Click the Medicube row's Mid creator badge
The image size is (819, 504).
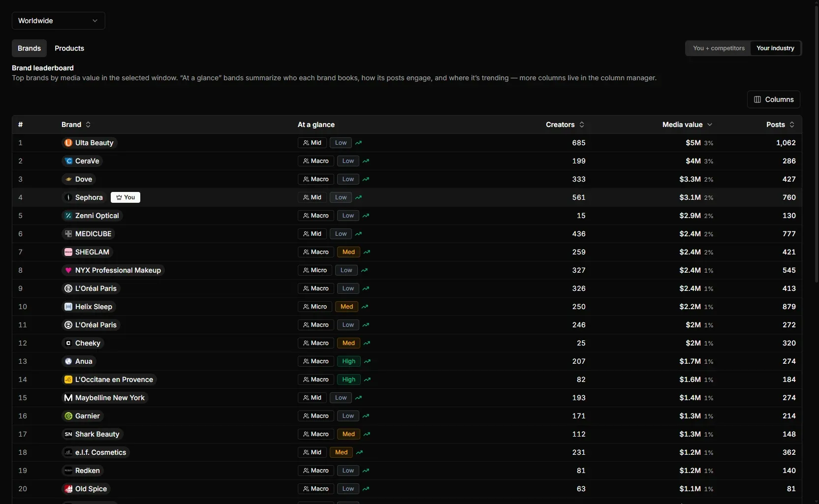click(x=312, y=234)
